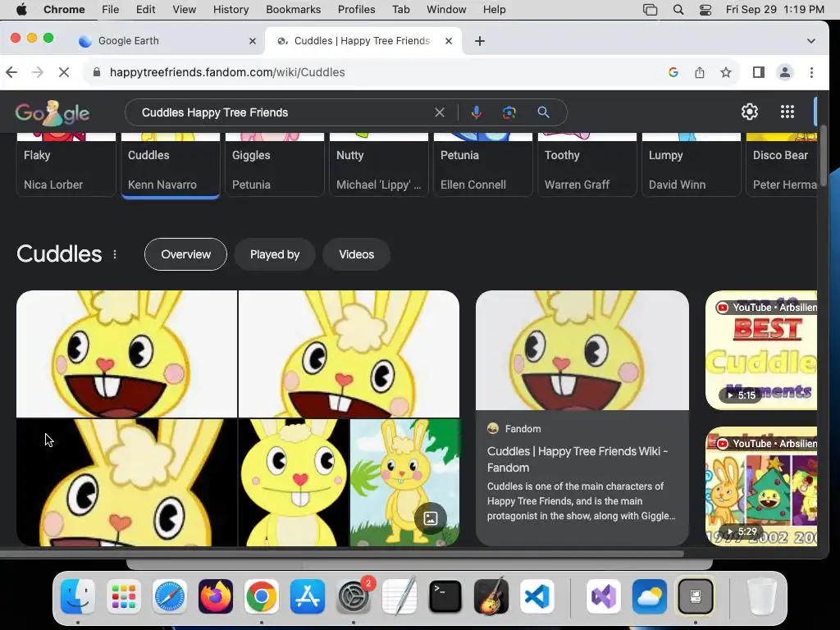Click the Google doodle logo
This screenshot has width=840, height=630.
pos(52,112)
